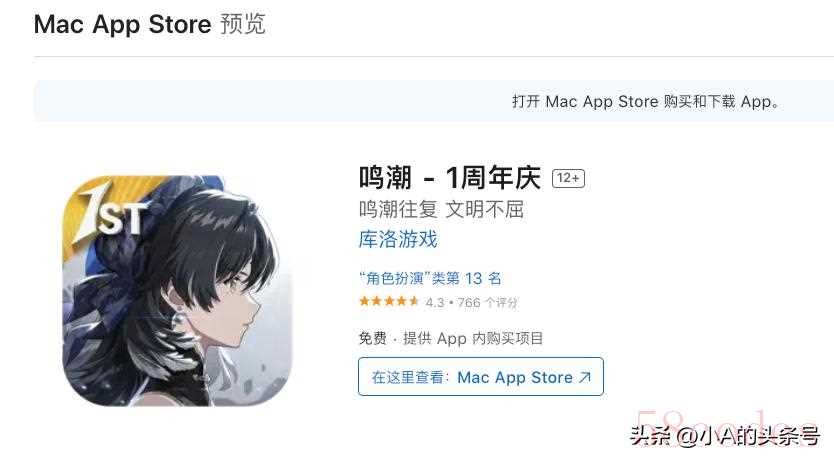Click the 鸣潮往复 文明不屈 subtitle
The width and height of the screenshot is (834, 460).
[441, 209]
